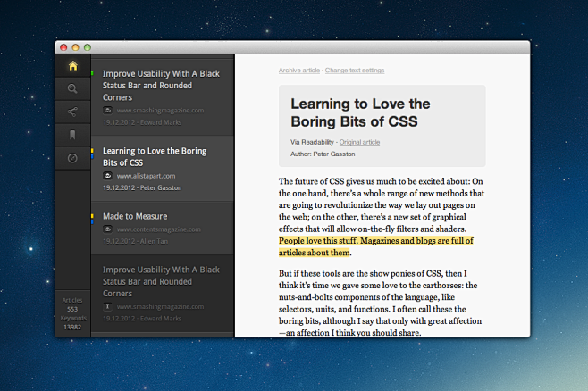The width and height of the screenshot is (588, 391).
Task: Click the Via Readability text
Action: 312,142
